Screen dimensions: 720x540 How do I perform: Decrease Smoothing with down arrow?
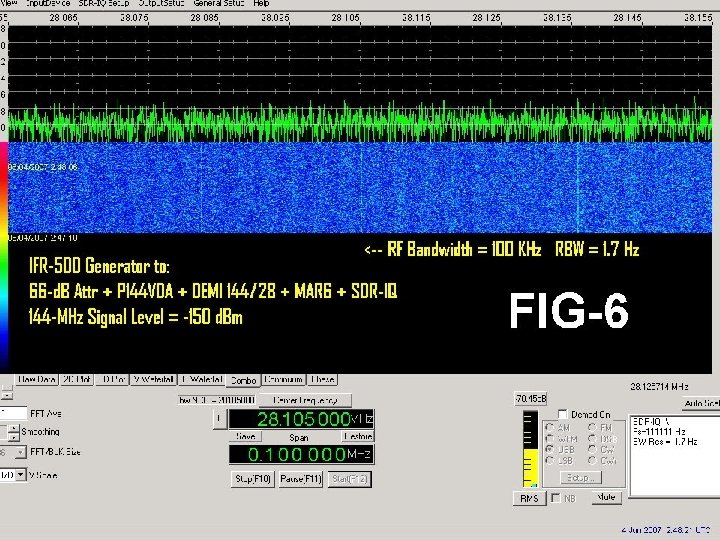[x=14, y=436]
